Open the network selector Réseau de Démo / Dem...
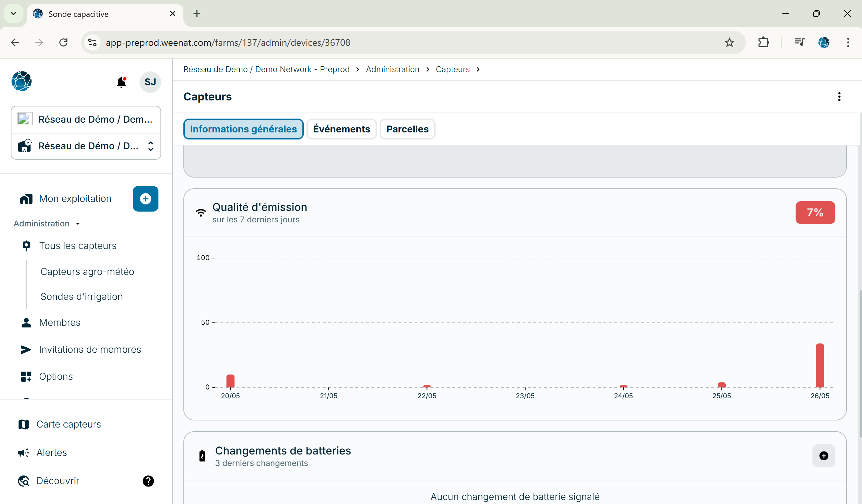862x504 pixels. pyautogui.click(x=86, y=119)
